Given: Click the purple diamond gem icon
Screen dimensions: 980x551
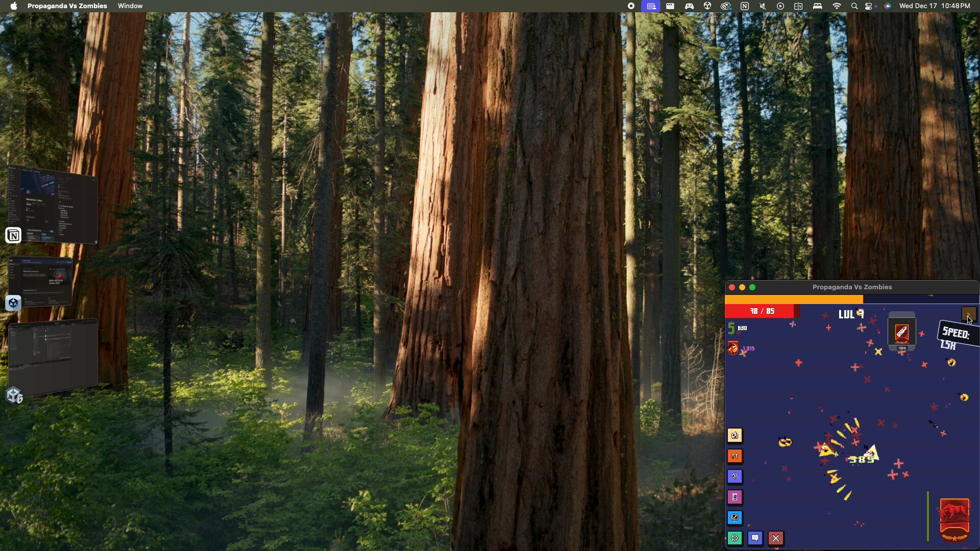Looking at the screenshot, I should pyautogui.click(x=735, y=477).
